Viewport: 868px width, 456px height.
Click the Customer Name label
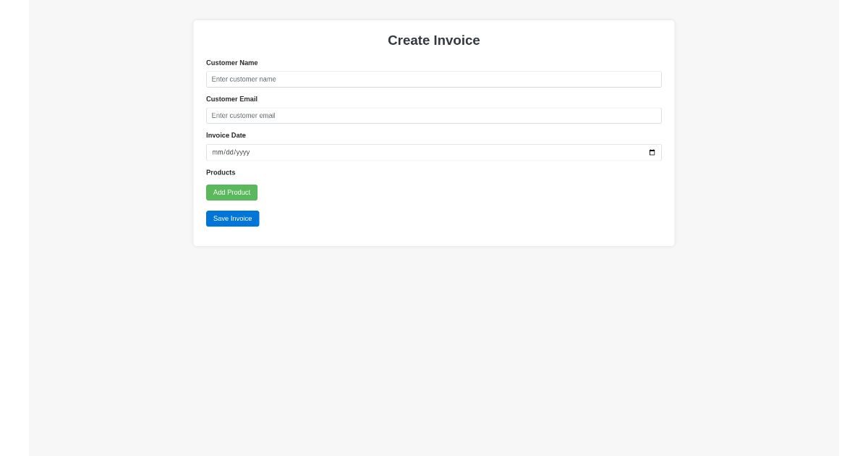click(231, 63)
